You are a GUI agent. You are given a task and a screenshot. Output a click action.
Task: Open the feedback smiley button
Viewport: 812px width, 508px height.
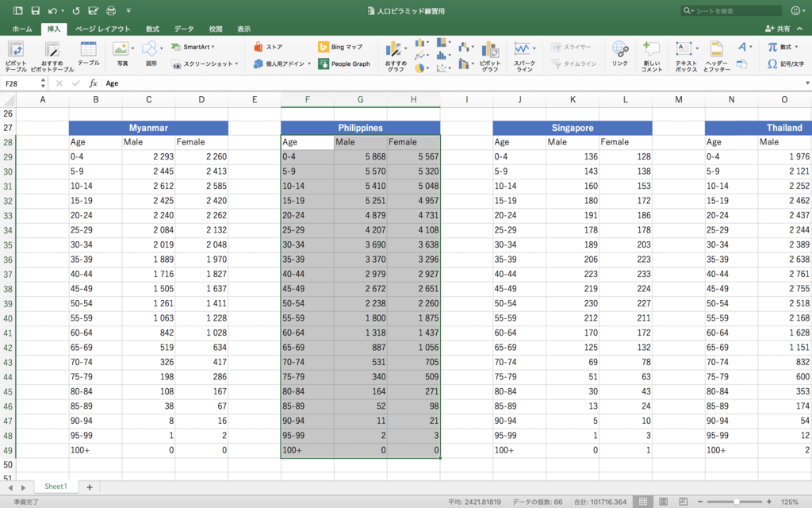796,10
